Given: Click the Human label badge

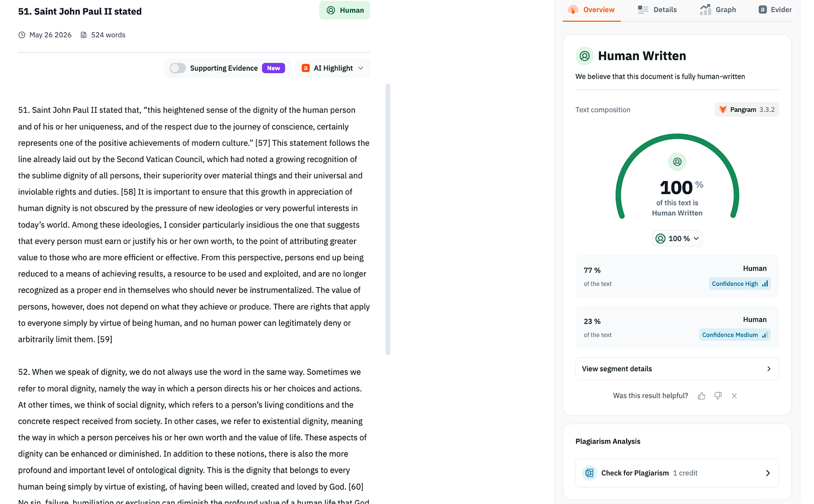Looking at the screenshot, I should [344, 10].
